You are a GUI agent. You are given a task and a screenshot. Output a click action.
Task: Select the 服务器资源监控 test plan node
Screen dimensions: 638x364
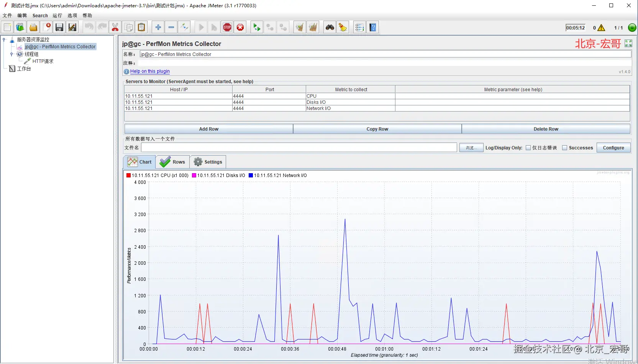pos(33,39)
